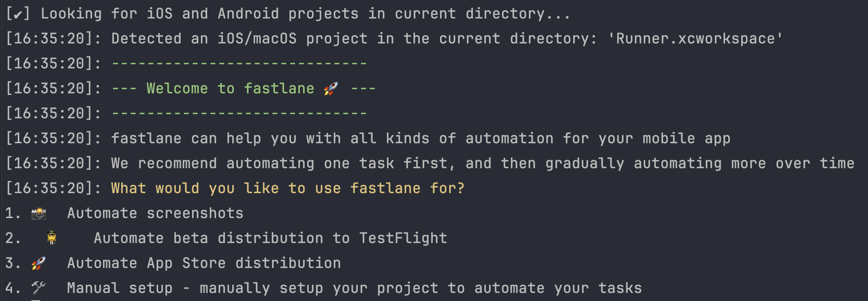Choose Manual setup option text
Screen dimensions: 868x301
point(354,288)
